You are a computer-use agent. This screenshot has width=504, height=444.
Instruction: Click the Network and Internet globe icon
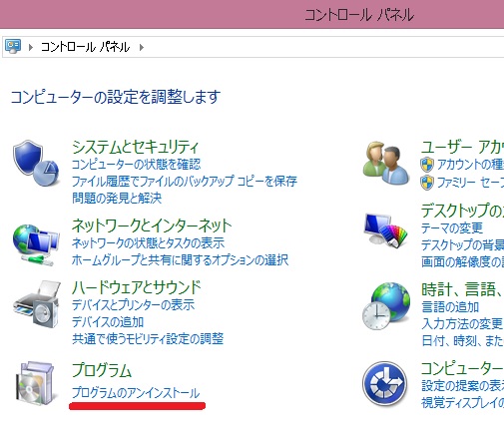coord(36,245)
